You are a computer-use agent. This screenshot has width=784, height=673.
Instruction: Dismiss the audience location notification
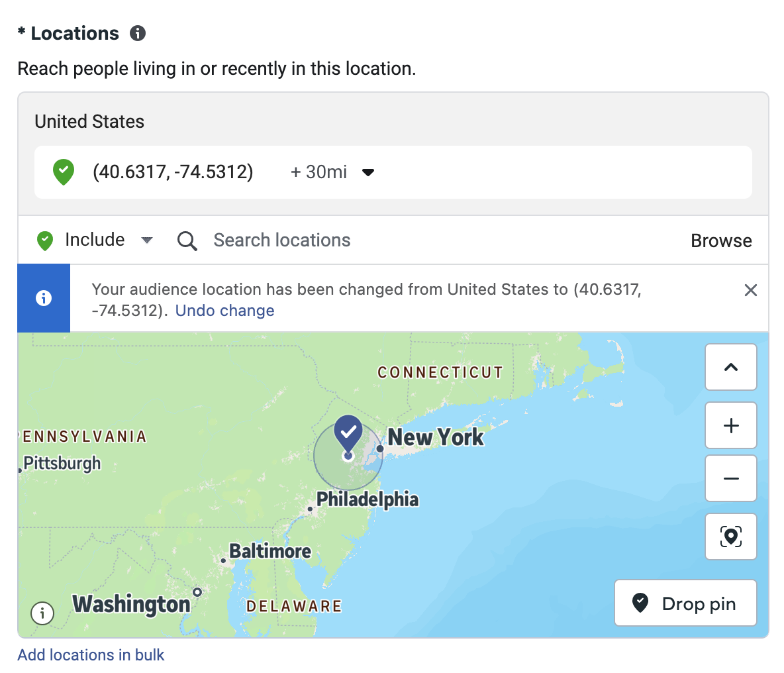[x=750, y=290]
